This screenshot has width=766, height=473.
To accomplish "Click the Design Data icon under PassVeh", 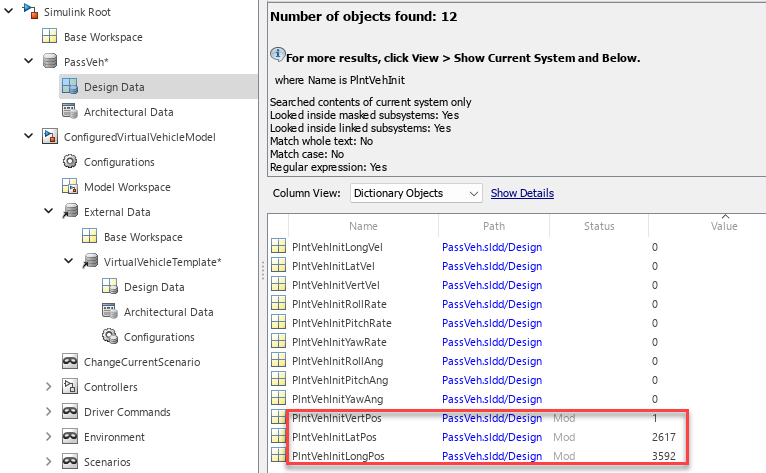I will point(69,87).
